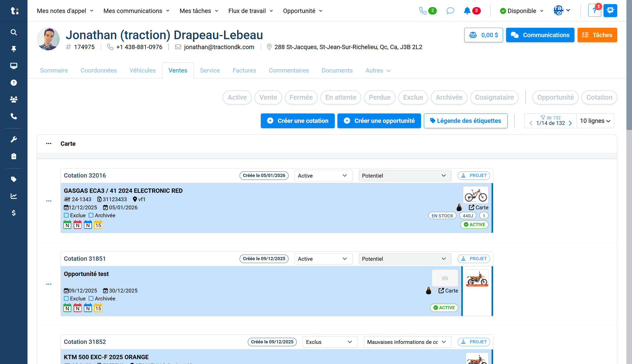Image resolution: width=632 pixels, height=364 pixels.
Task: Open the chat bubble icon in header
Action: coord(450,11)
